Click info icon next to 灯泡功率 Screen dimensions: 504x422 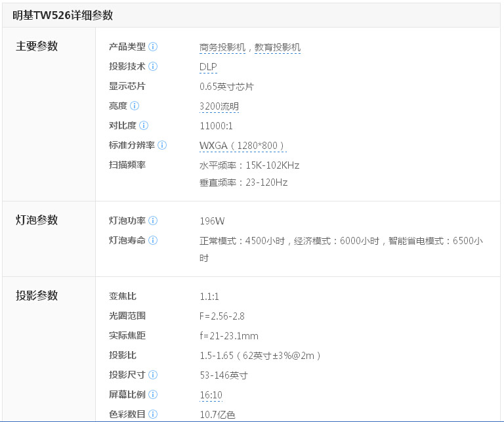[x=153, y=221]
